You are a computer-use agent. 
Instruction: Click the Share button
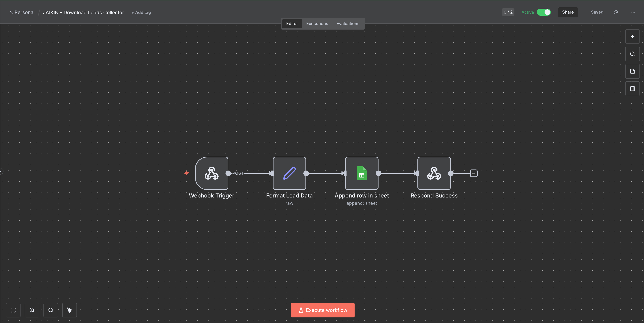(568, 12)
